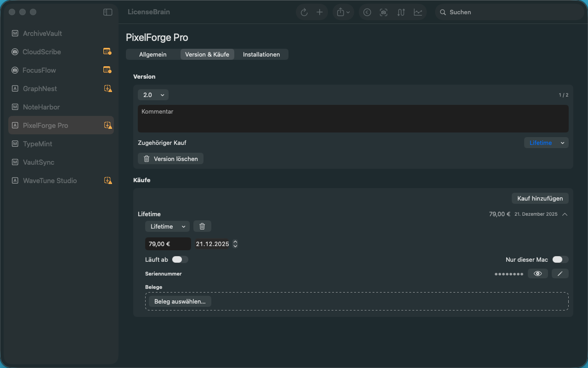Select NoteHarbor in the sidebar
This screenshot has height=368, width=588.
tap(61, 107)
